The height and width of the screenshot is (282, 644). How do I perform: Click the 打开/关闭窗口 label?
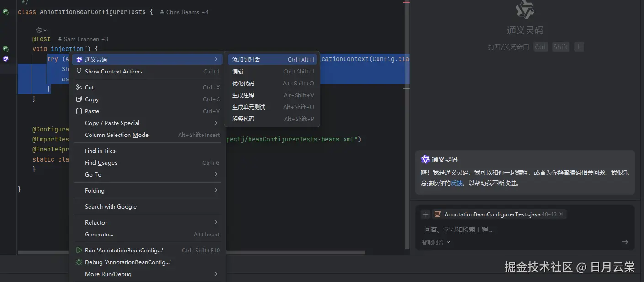[509, 47]
